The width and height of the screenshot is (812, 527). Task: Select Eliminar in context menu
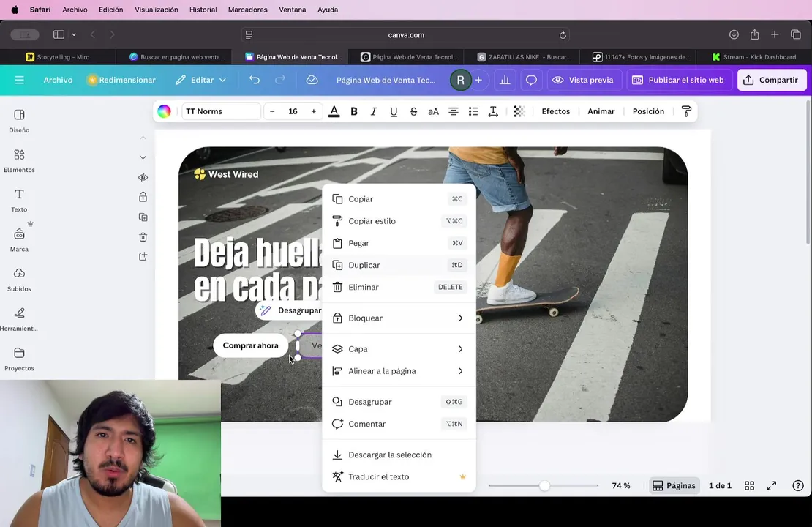(x=399, y=287)
